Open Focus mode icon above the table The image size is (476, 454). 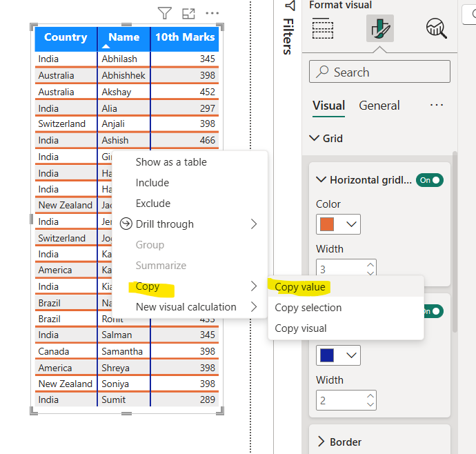click(188, 13)
